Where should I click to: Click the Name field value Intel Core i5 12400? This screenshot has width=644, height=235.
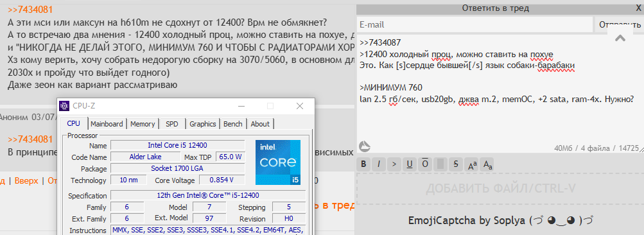tap(177, 145)
